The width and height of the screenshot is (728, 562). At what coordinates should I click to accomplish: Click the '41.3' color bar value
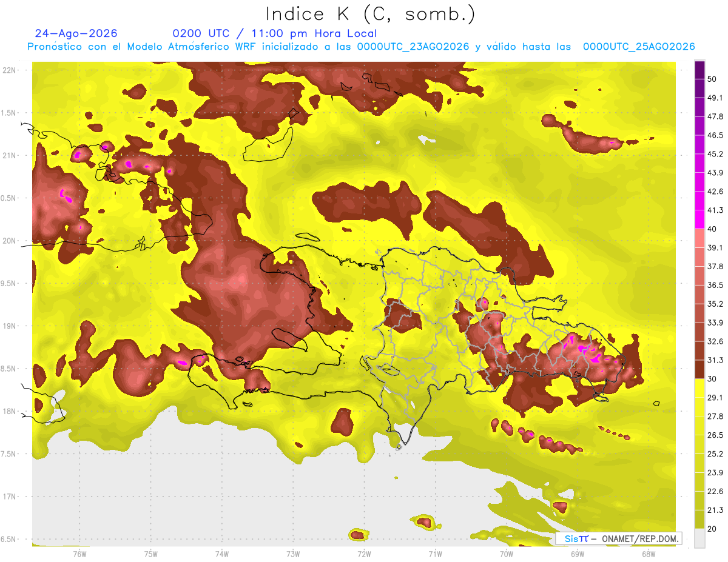tap(715, 210)
